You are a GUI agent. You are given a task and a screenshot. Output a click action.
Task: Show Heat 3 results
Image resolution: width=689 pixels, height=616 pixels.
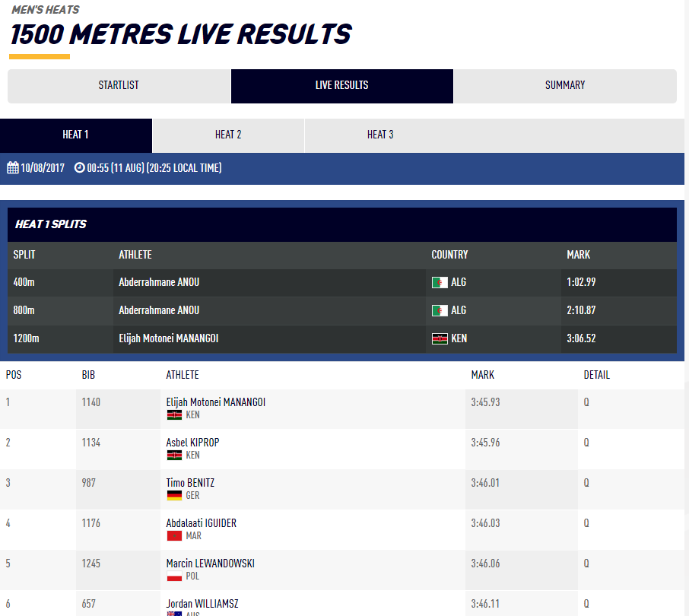[380, 135]
